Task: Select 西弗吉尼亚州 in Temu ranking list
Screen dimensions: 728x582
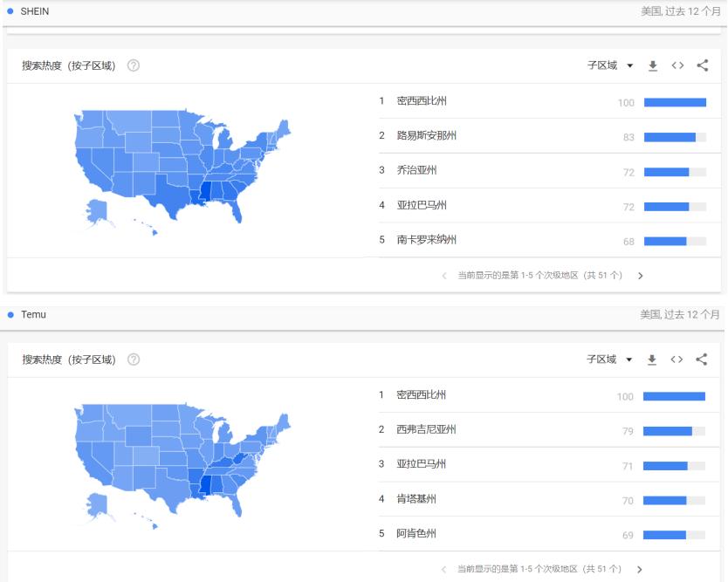Action: 426,429
